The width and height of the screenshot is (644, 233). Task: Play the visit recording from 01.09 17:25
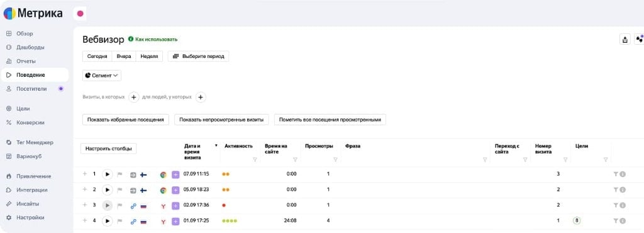tap(107, 221)
